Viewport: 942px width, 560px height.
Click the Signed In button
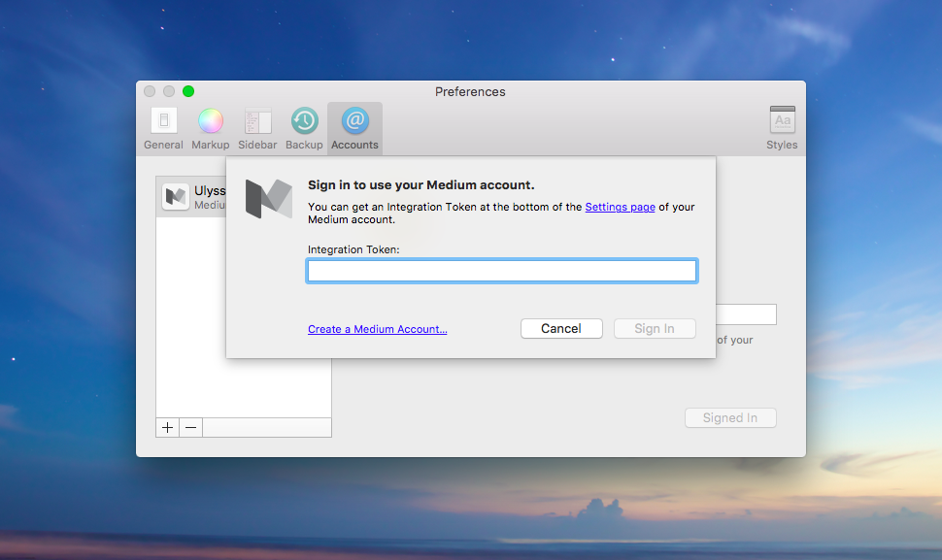tap(730, 417)
